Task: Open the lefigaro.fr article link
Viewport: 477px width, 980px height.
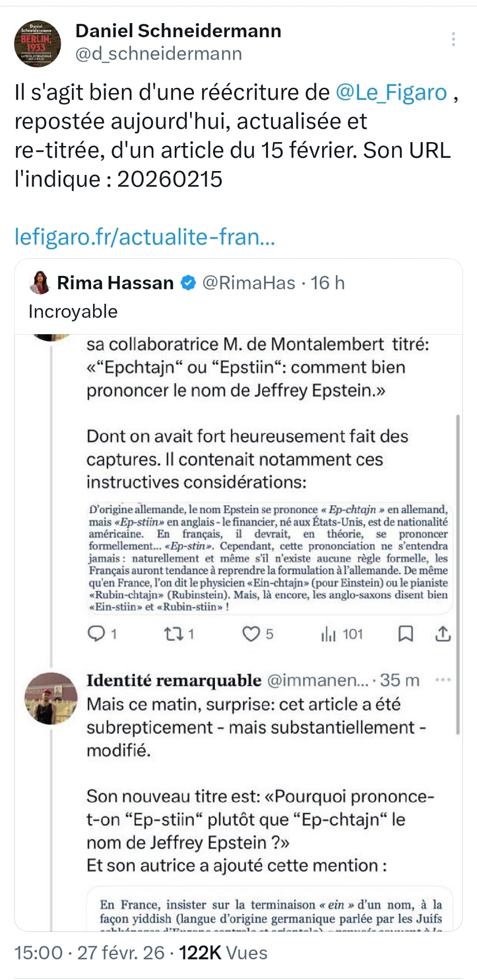Action: click(144, 237)
